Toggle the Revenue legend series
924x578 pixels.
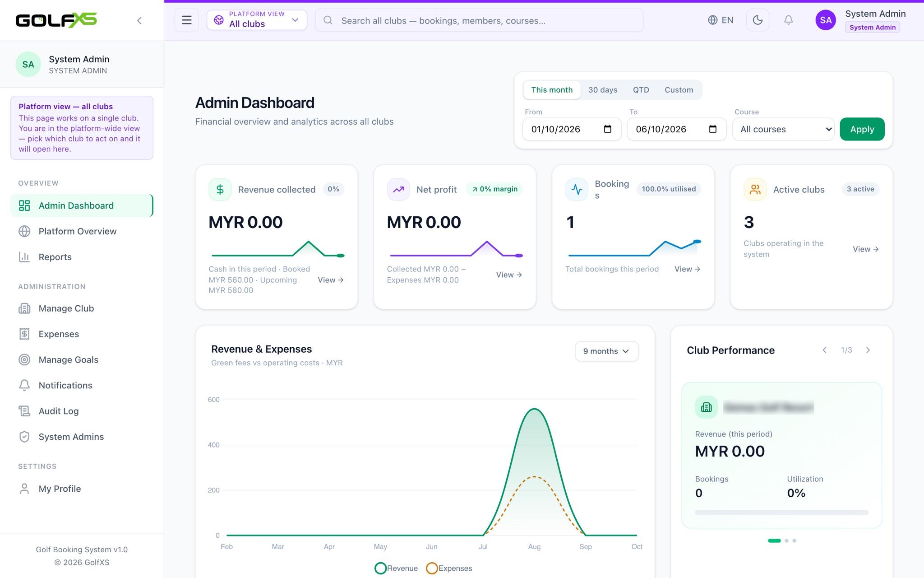(x=396, y=568)
